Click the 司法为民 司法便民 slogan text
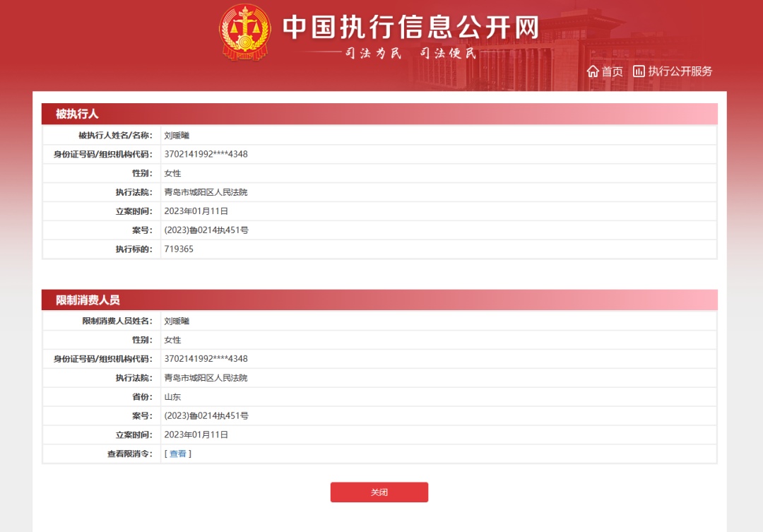The width and height of the screenshot is (763, 532). click(x=410, y=53)
